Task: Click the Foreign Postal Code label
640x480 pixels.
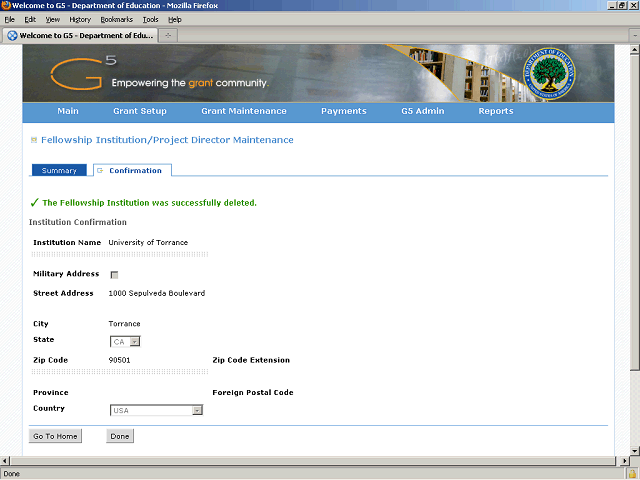Action: (x=253, y=392)
